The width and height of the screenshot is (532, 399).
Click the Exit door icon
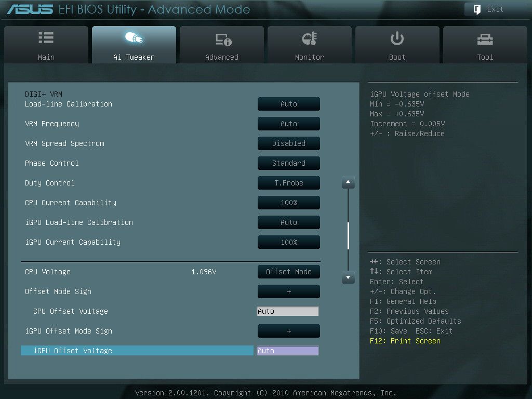pos(477,9)
